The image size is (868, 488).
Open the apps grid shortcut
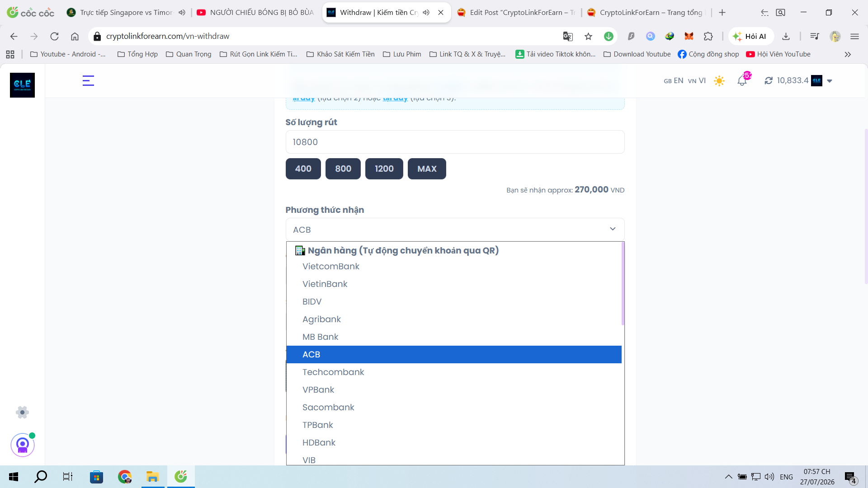(x=10, y=54)
